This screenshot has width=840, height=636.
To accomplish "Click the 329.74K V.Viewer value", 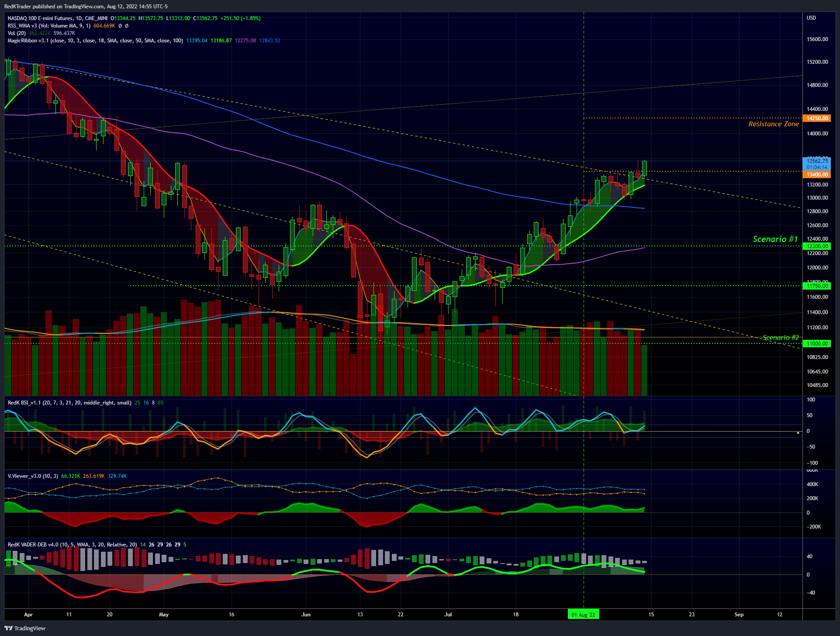I will click(117, 476).
